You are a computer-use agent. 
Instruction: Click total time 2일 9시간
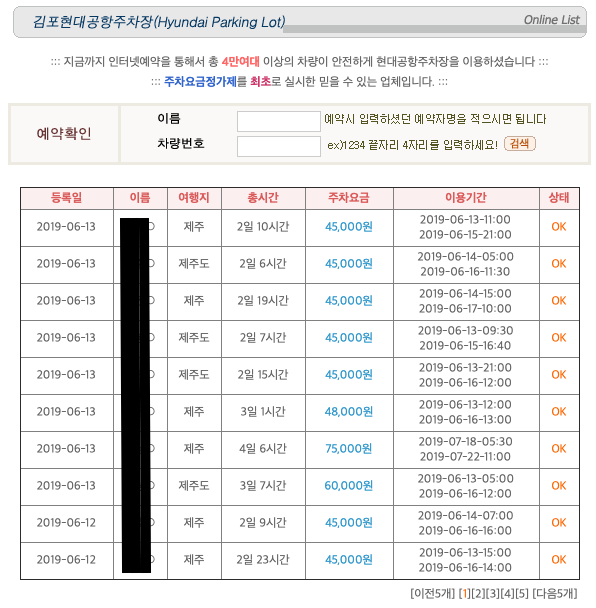(x=263, y=523)
